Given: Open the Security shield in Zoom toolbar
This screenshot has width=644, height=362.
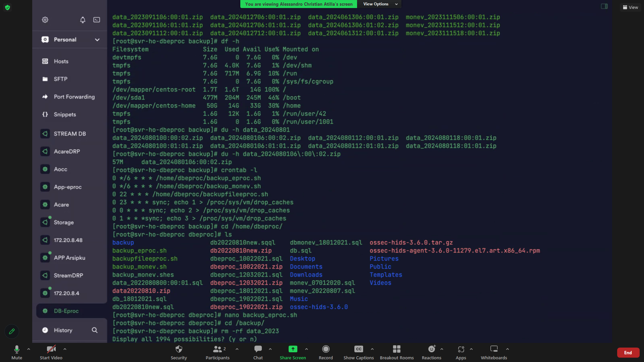Looking at the screenshot, I should [179, 352].
